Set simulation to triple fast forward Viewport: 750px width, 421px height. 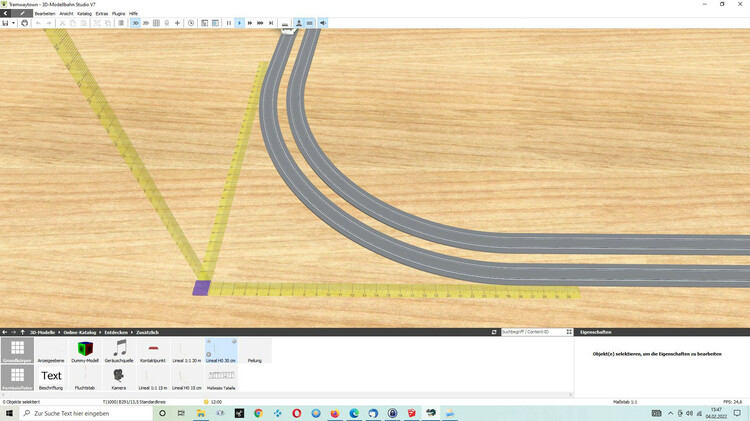tap(260, 23)
